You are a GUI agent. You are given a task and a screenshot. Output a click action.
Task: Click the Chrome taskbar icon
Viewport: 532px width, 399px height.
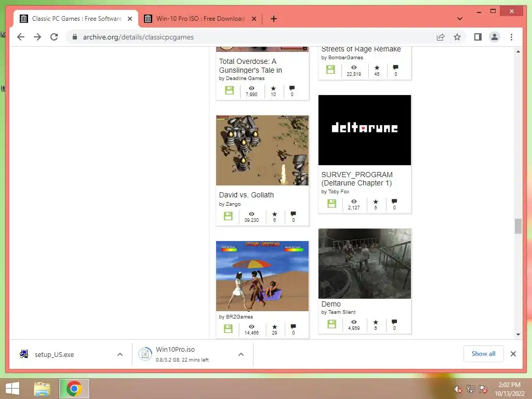coord(74,389)
